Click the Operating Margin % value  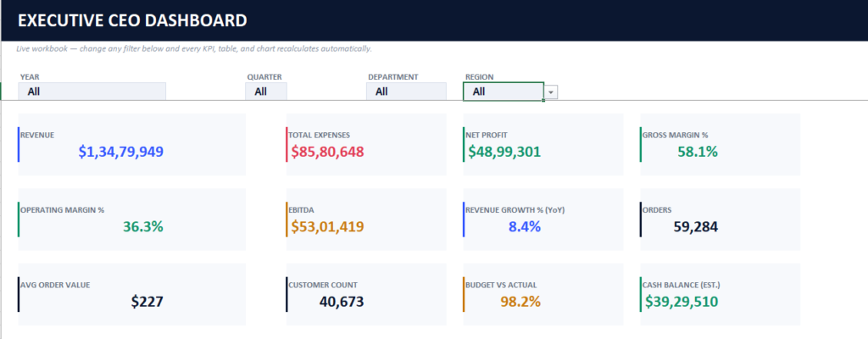pos(142,226)
